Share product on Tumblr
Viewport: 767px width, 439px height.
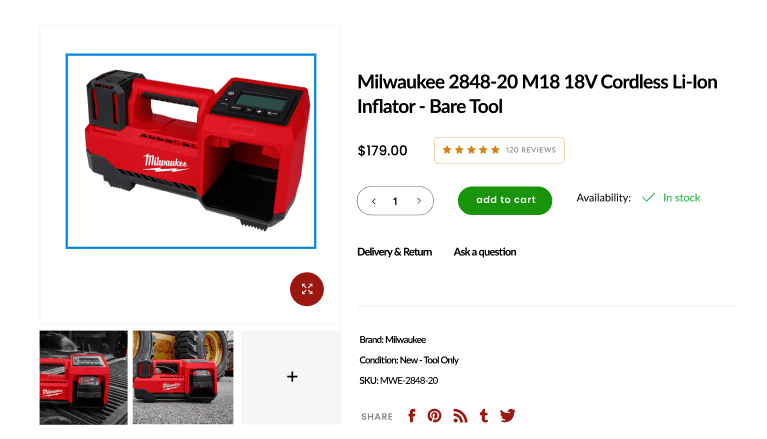tap(484, 416)
